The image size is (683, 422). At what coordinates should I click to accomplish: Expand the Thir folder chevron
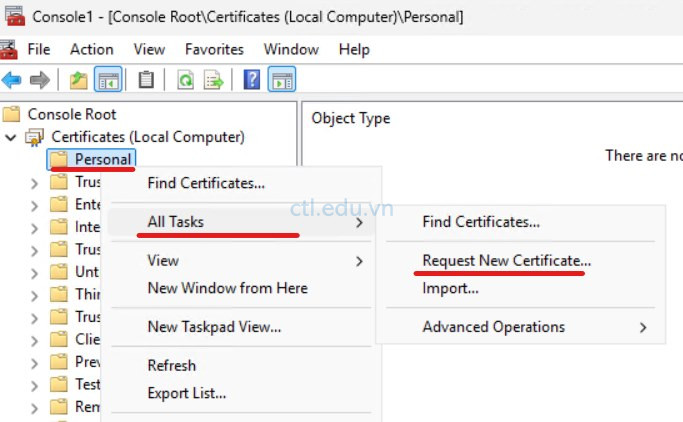tap(34, 296)
